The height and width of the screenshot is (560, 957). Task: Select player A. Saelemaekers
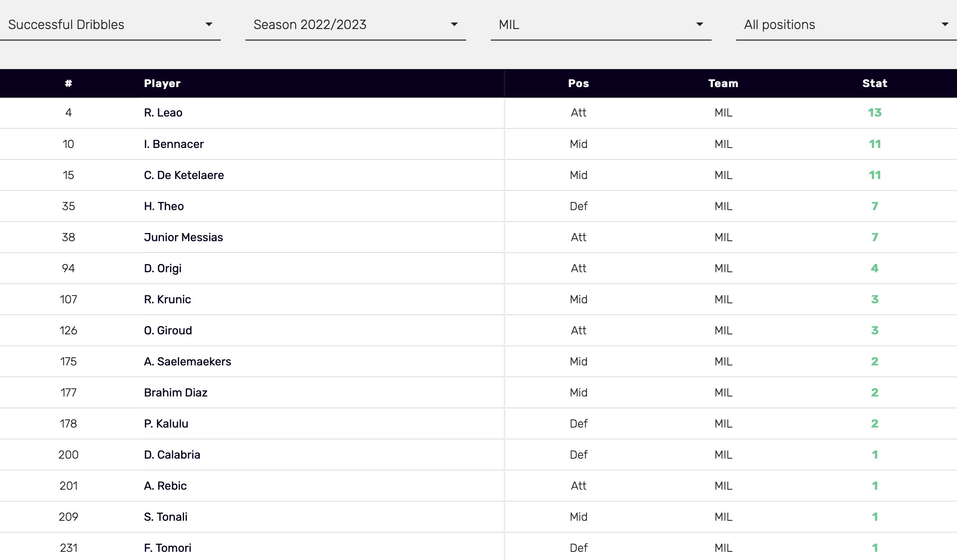click(x=188, y=361)
